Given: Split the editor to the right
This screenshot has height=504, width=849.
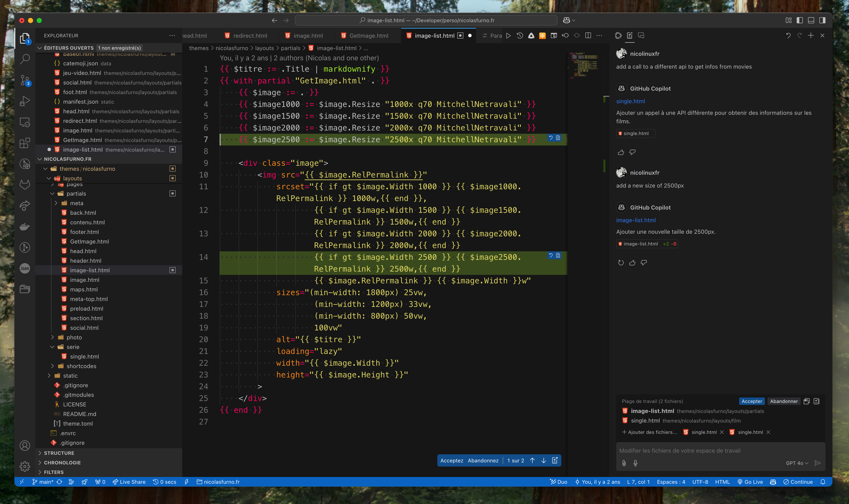Looking at the screenshot, I should 588,36.
